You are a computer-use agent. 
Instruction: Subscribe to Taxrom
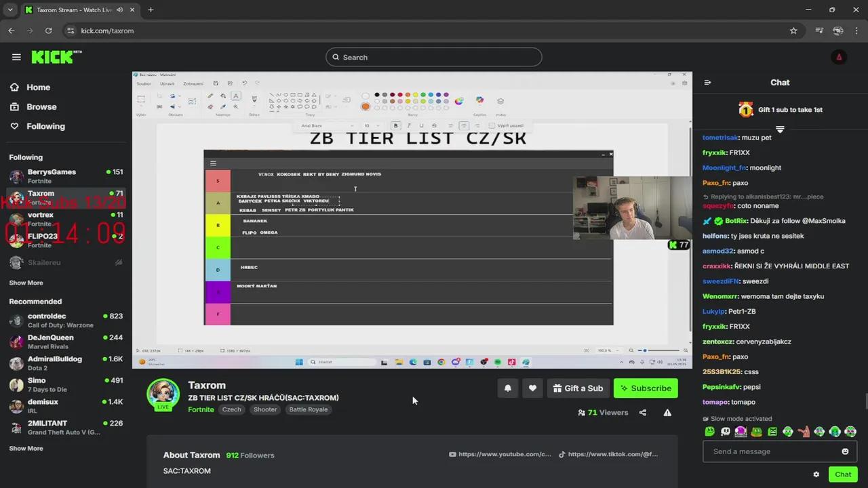click(646, 388)
